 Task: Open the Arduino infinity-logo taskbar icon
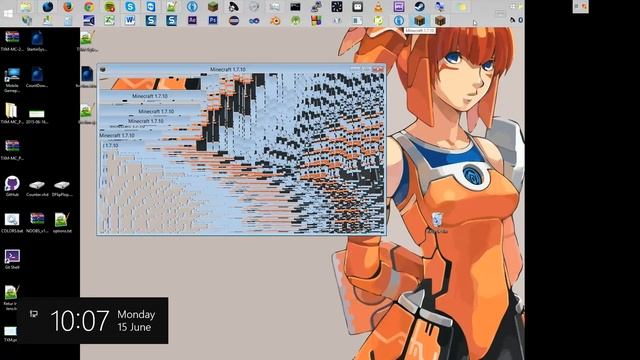(254, 20)
